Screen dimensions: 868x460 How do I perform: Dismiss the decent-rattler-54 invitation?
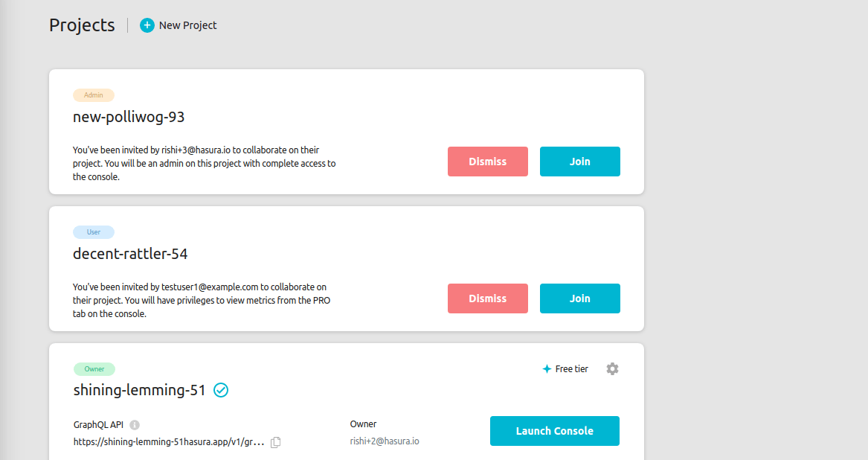[487, 298]
